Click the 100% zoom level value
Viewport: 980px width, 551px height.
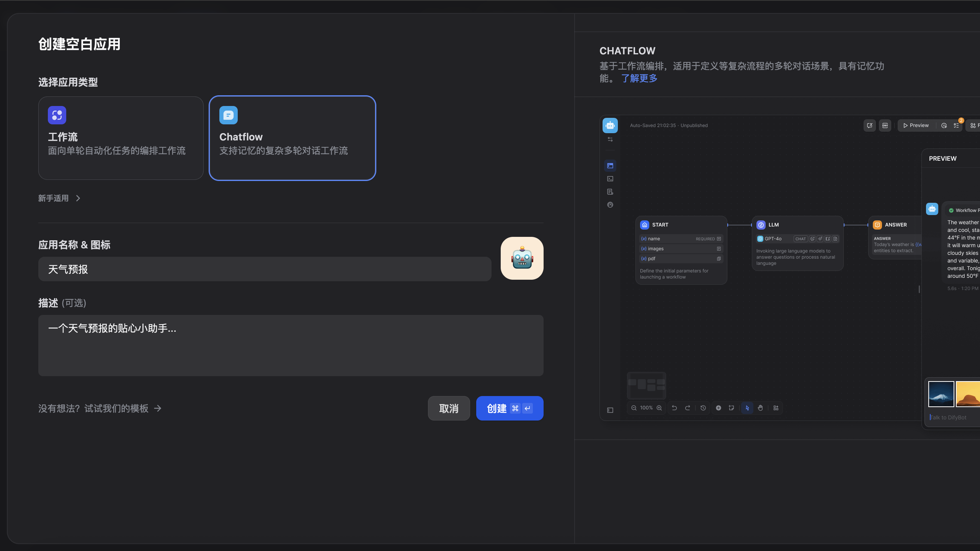pos(646,408)
